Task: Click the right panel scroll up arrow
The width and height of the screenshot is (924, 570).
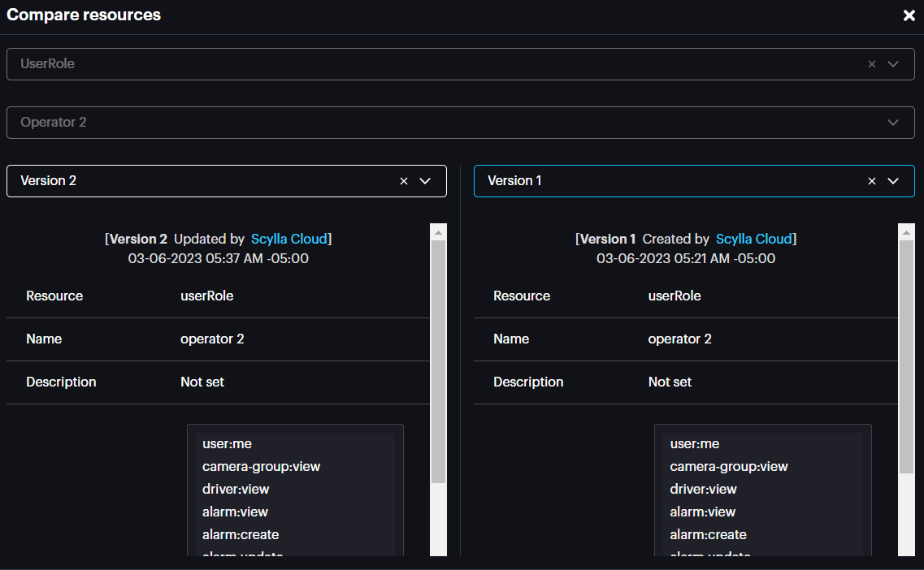Action: click(x=906, y=232)
